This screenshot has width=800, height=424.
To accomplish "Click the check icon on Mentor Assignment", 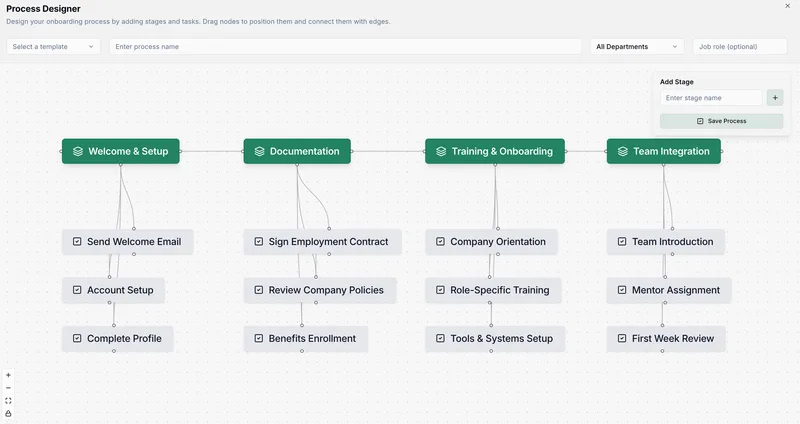I will point(622,290).
